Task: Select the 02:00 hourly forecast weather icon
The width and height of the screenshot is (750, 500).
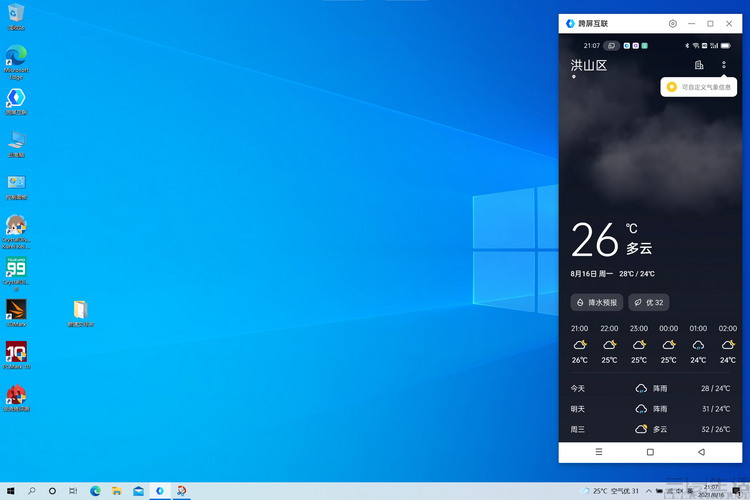Action: point(728,344)
